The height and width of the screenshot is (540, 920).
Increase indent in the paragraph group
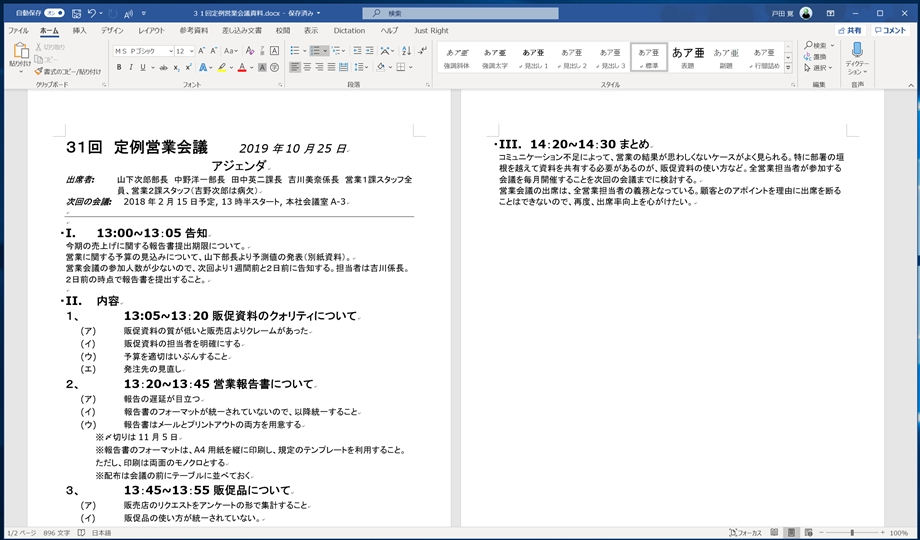pos(369,51)
